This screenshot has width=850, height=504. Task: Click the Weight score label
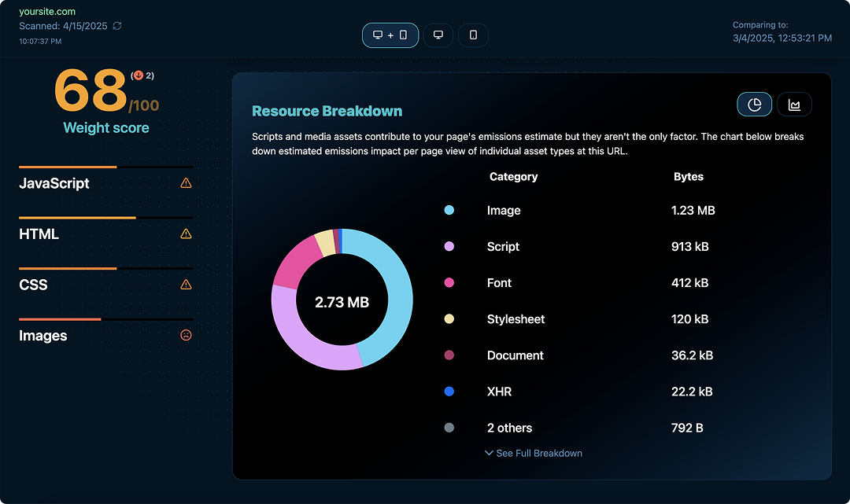pos(106,127)
